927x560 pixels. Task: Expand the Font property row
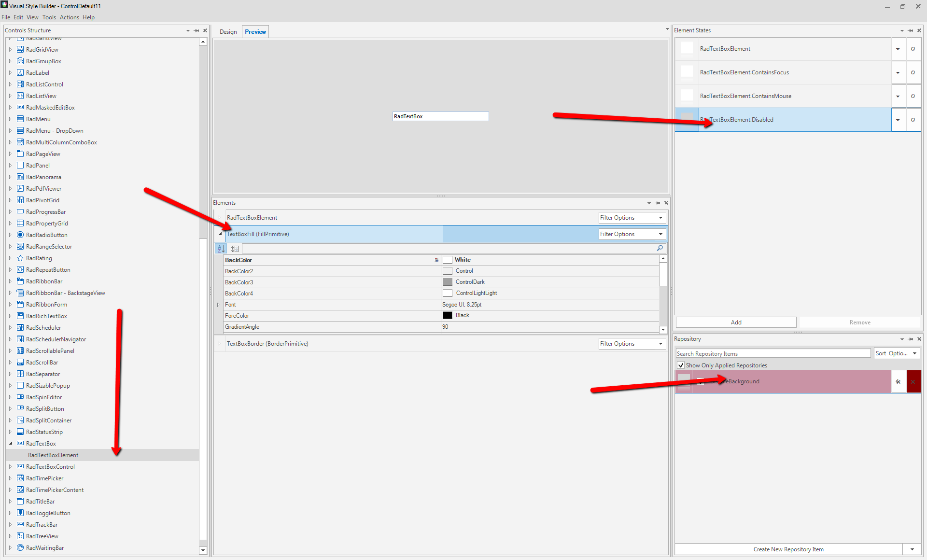[218, 305]
